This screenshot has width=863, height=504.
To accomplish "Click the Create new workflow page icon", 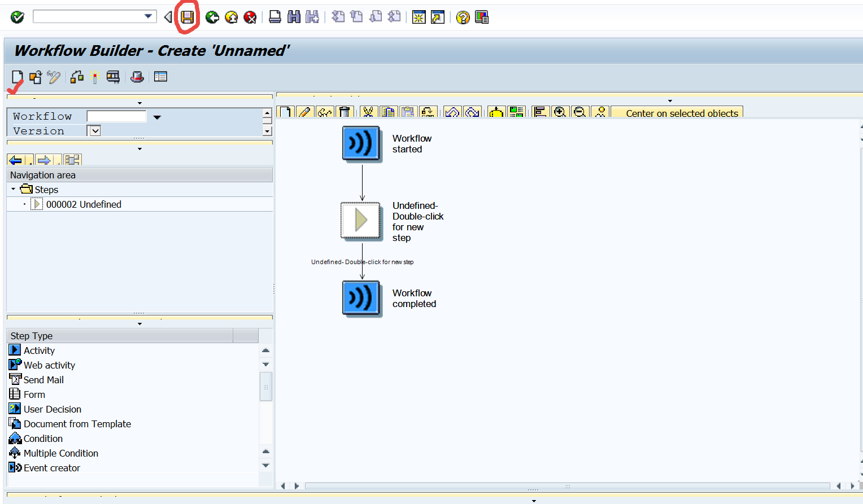I will tap(18, 77).
